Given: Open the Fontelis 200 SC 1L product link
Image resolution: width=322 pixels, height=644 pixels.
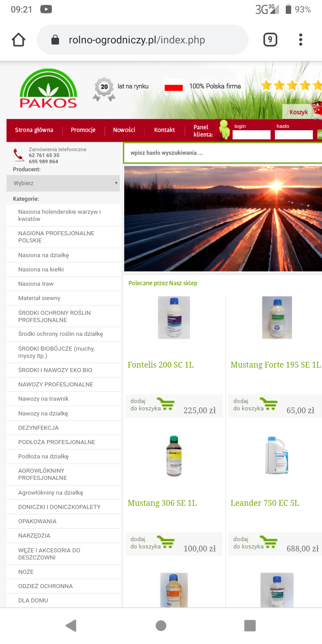Looking at the screenshot, I should (161, 365).
